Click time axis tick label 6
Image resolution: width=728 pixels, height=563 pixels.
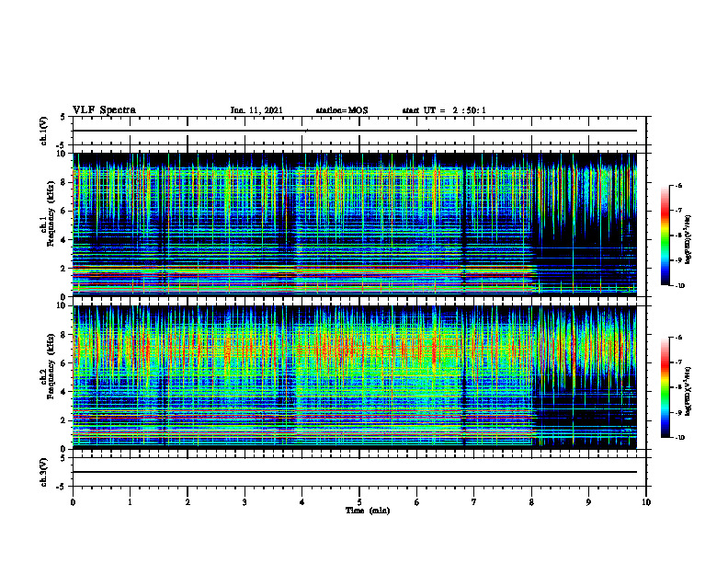tap(416, 502)
